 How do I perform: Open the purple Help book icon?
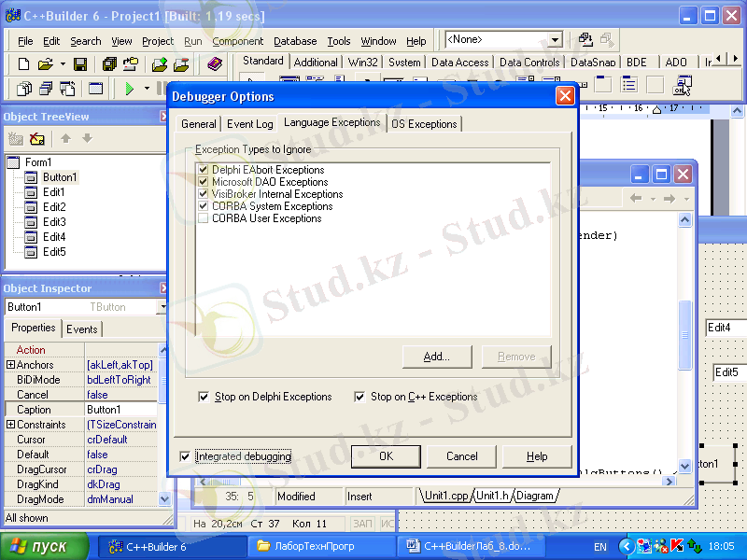pos(215,63)
